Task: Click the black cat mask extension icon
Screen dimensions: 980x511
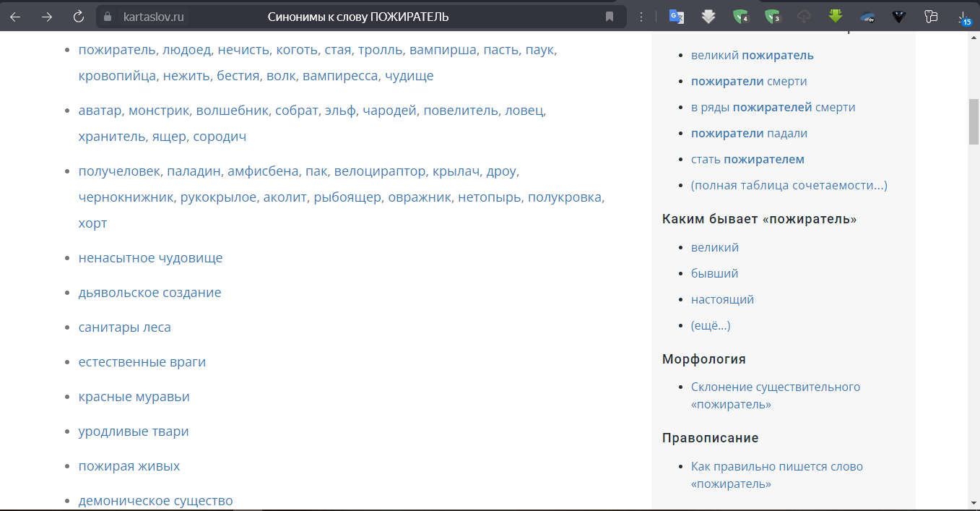Action: [x=899, y=17]
